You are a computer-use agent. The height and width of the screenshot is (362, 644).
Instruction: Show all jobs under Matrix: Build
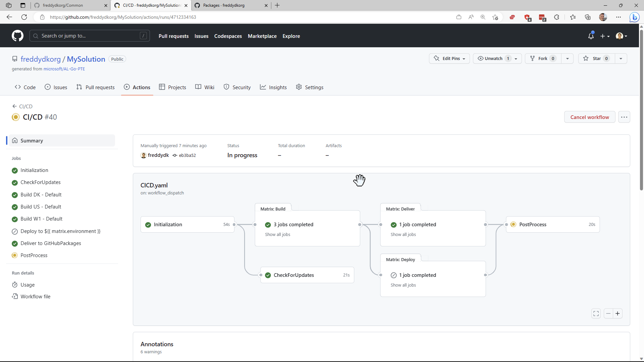tap(277, 234)
